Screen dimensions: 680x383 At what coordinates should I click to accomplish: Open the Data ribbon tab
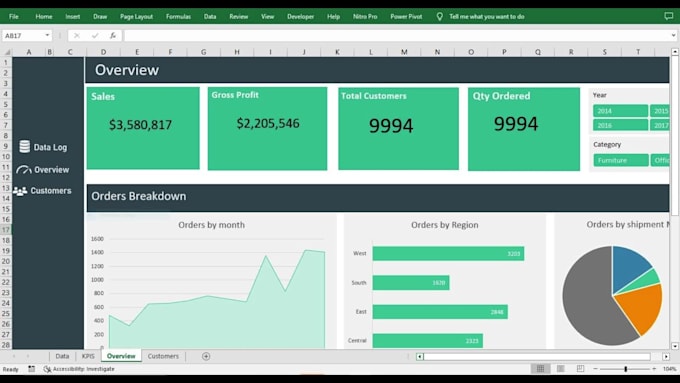(210, 16)
